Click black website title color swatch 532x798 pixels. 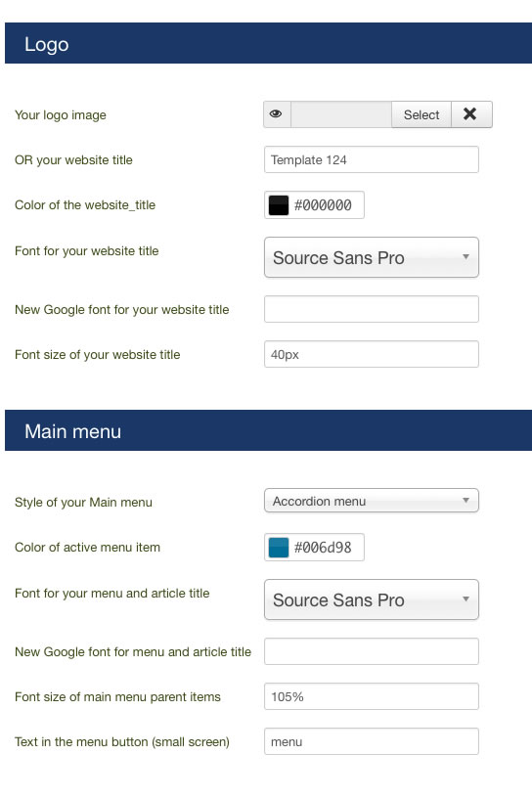pyautogui.click(x=279, y=205)
